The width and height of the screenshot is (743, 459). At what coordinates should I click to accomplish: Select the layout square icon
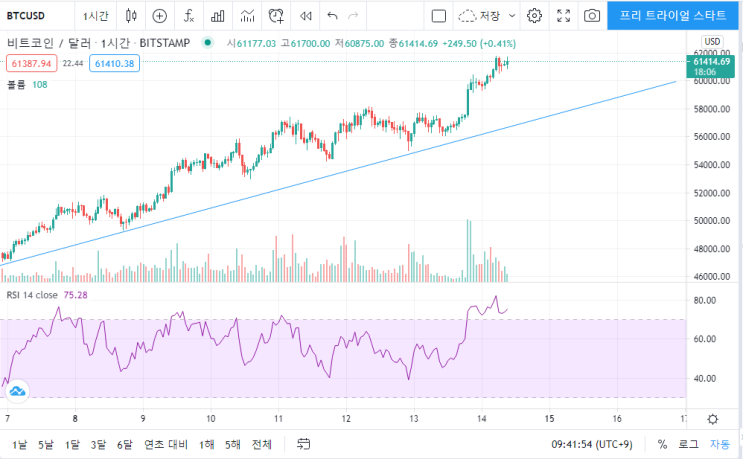pyautogui.click(x=439, y=16)
